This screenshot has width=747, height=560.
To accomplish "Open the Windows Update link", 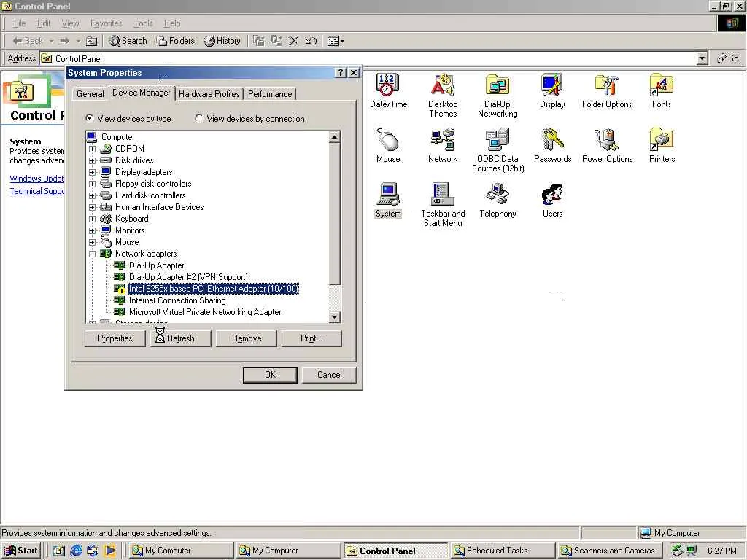I will pyautogui.click(x=36, y=179).
